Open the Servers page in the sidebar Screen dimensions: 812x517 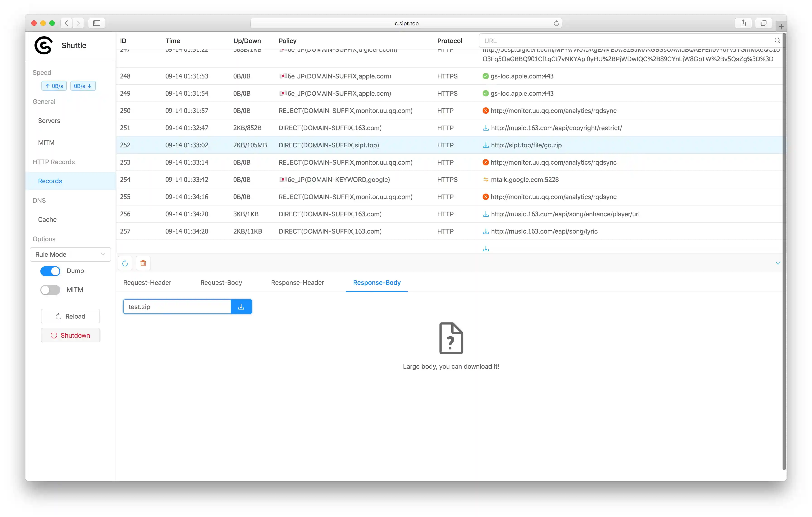tap(49, 121)
